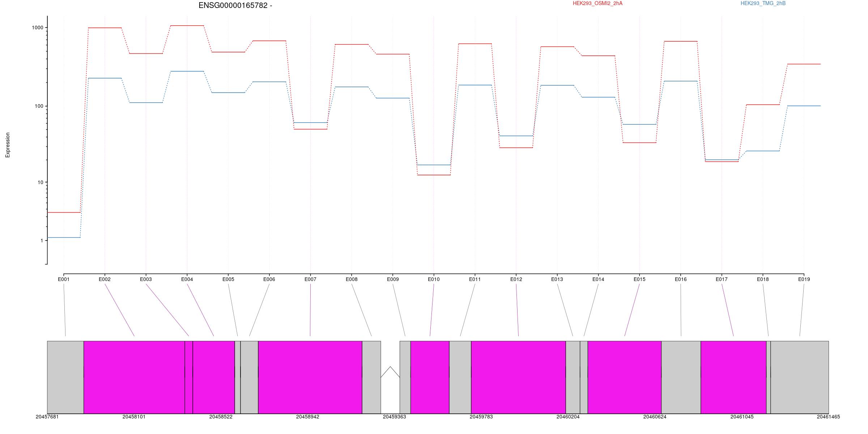
Task: Click the E016 exon label
Action: (681, 279)
